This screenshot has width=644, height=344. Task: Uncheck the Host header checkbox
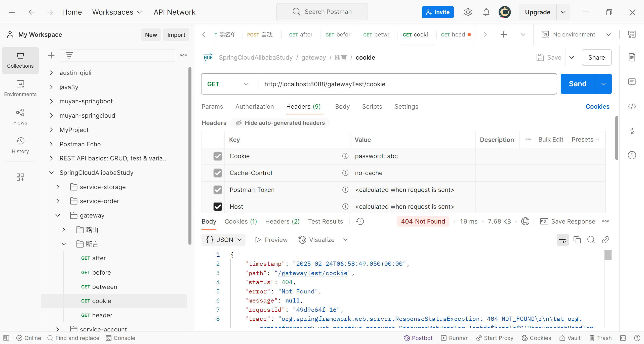[x=218, y=207]
